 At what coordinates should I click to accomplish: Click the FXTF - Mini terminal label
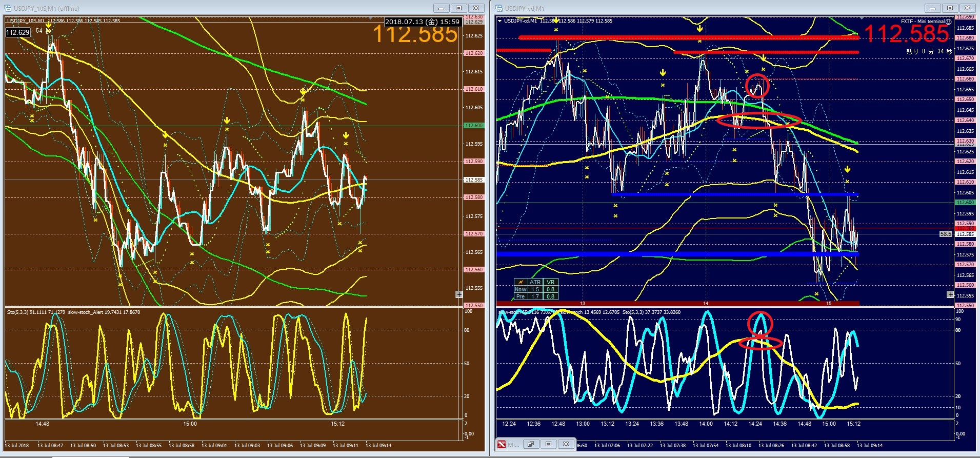click(x=923, y=22)
